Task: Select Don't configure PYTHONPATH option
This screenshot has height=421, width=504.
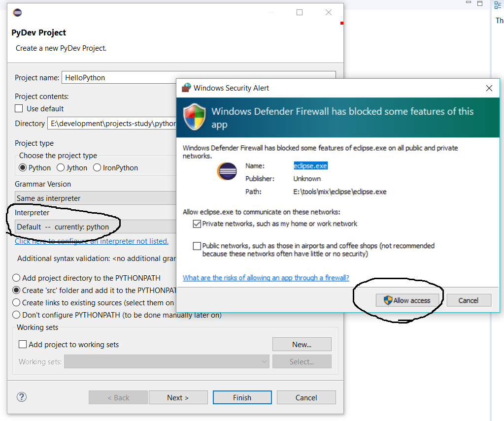Action: click(16, 315)
